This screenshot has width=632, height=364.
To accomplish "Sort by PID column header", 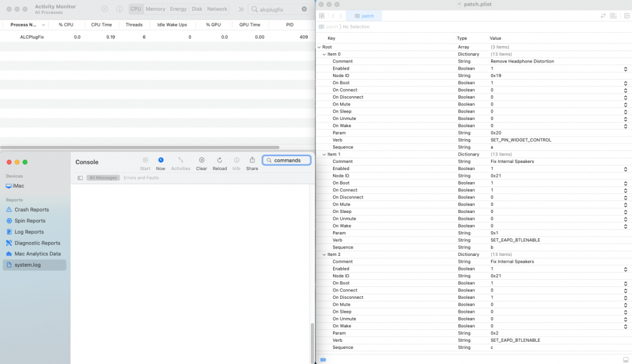I will (290, 25).
